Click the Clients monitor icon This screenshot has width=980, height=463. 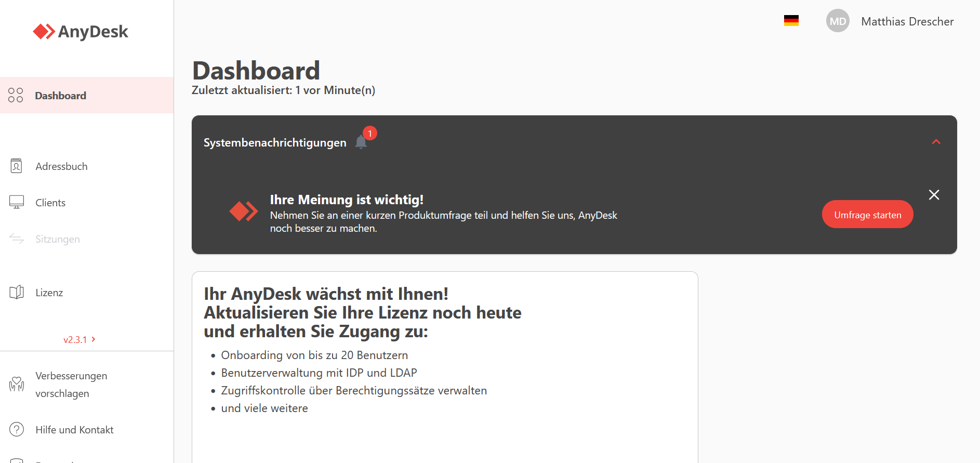[17, 202]
